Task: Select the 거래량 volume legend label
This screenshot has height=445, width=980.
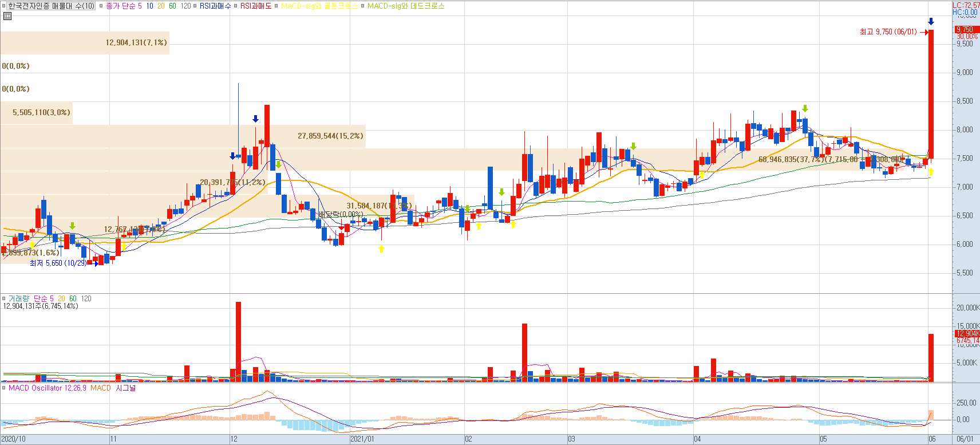Action: tap(18, 299)
